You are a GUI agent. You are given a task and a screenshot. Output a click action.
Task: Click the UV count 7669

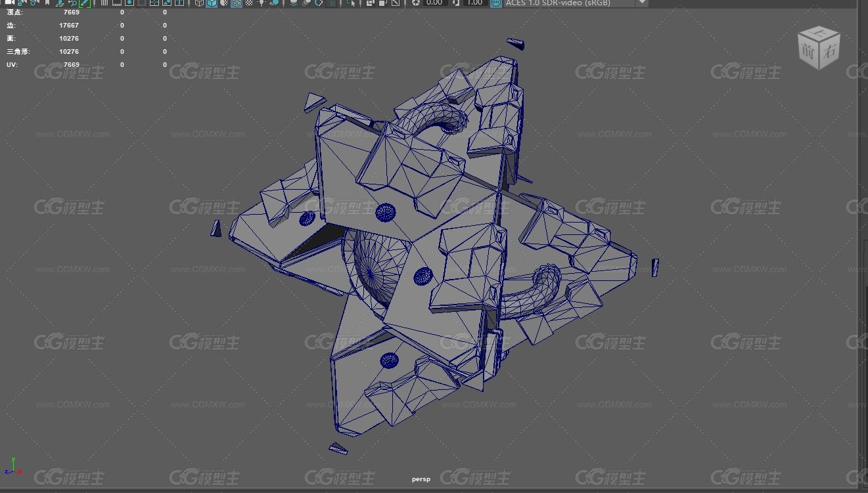point(71,65)
